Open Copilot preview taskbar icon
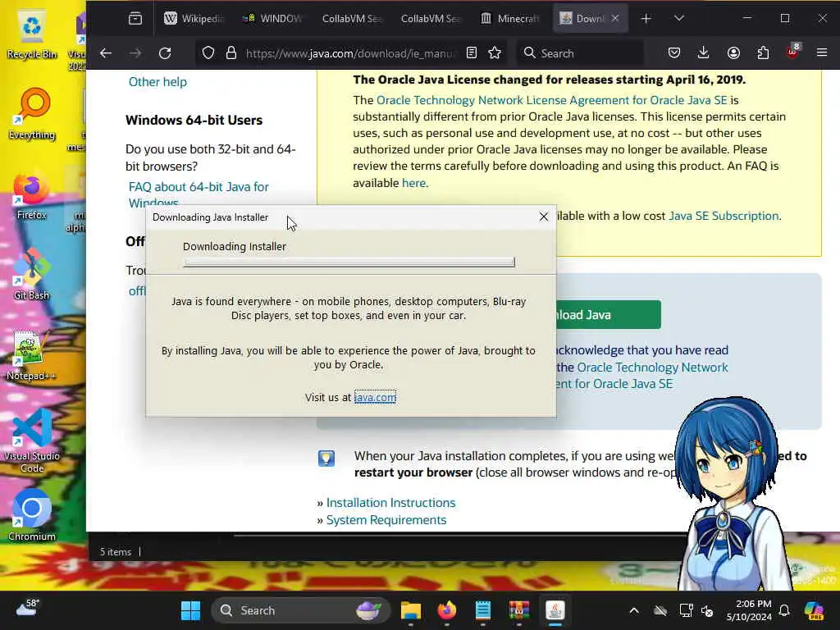 pyautogui.click(x=815, y=610)
